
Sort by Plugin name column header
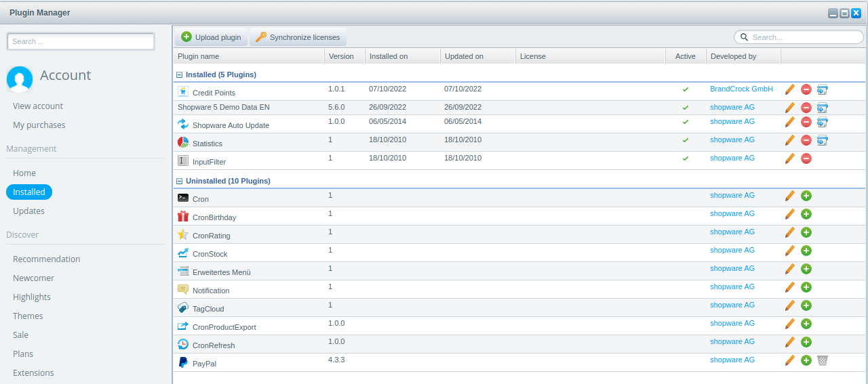249,56
